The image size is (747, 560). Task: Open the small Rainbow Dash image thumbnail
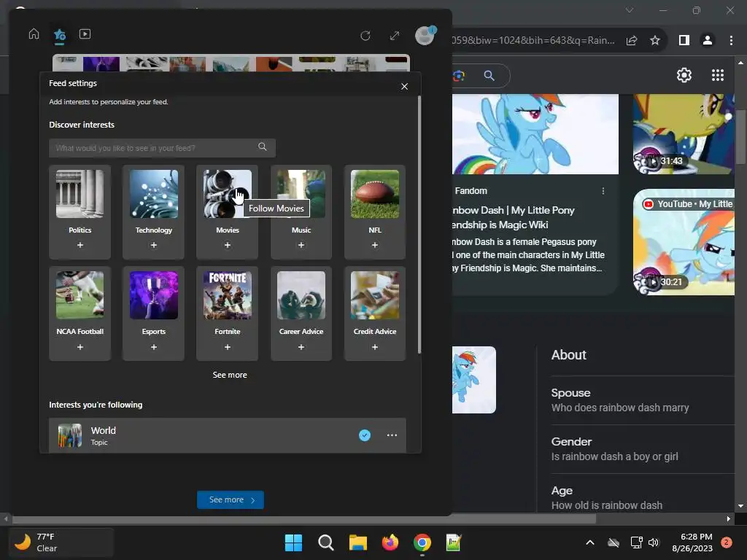[x=474, y=380]
